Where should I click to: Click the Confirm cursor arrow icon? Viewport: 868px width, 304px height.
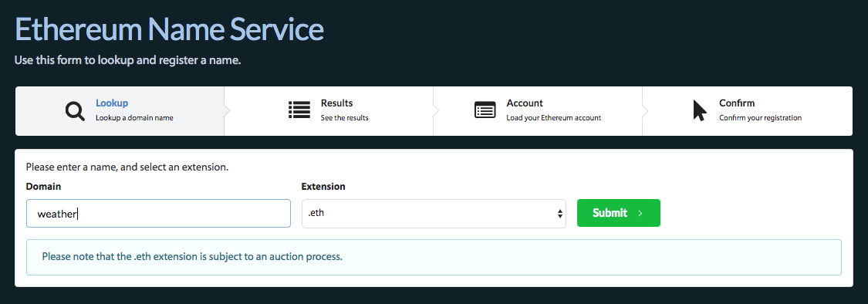700,110
